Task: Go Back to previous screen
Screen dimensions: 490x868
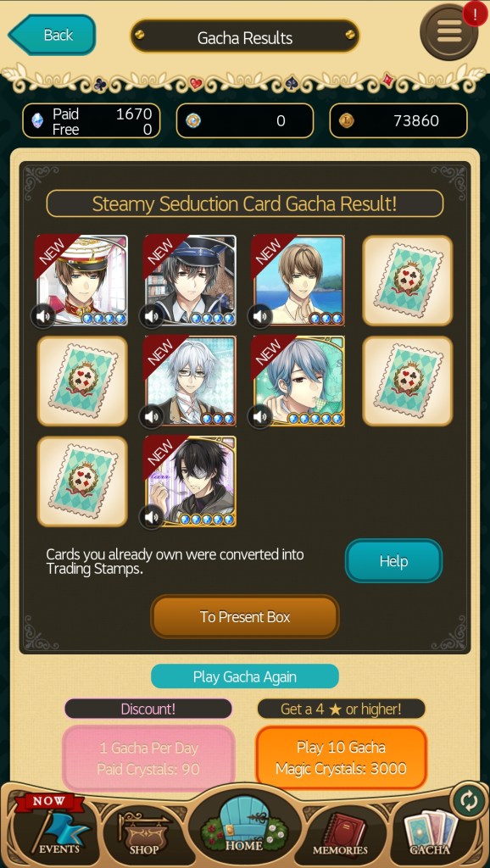Action: pos(52,35)
